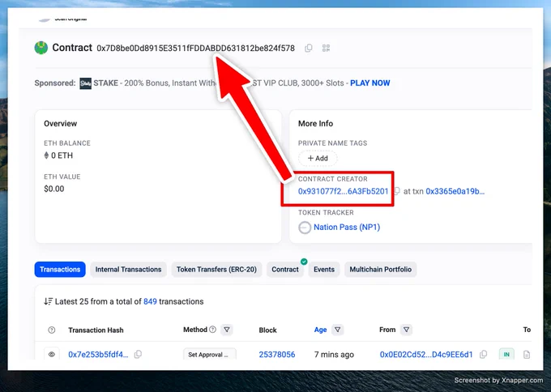Viewport: 551px width, 392px height.
Task: Add a private name tag
Action: (x=318, y=158)
